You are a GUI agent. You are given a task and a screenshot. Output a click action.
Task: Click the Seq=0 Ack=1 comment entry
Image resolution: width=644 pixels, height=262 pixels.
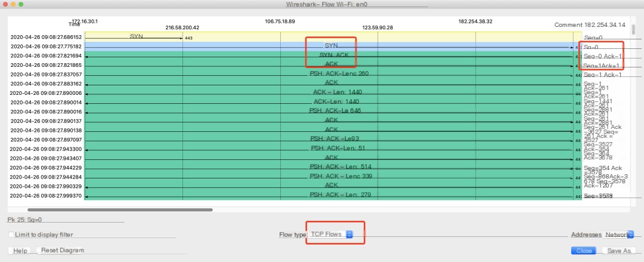602,56
